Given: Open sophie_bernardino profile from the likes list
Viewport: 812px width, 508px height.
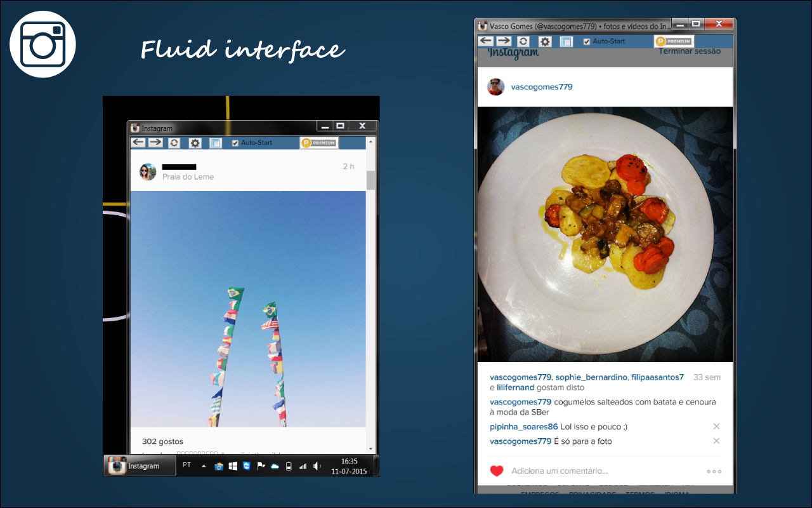Looking at the screenshot, I should (x=591, y=377).
